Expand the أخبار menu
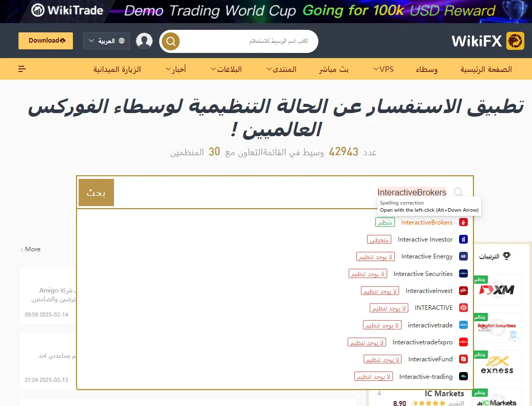Image resolution: width=532 pixels, height=406 pixels. tap(176, 69)
